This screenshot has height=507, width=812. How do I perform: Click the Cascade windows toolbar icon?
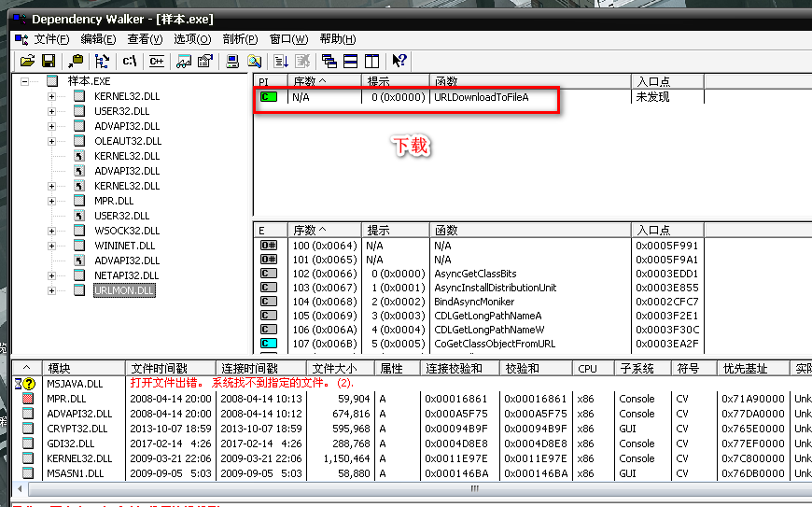(x=329, y=61)
